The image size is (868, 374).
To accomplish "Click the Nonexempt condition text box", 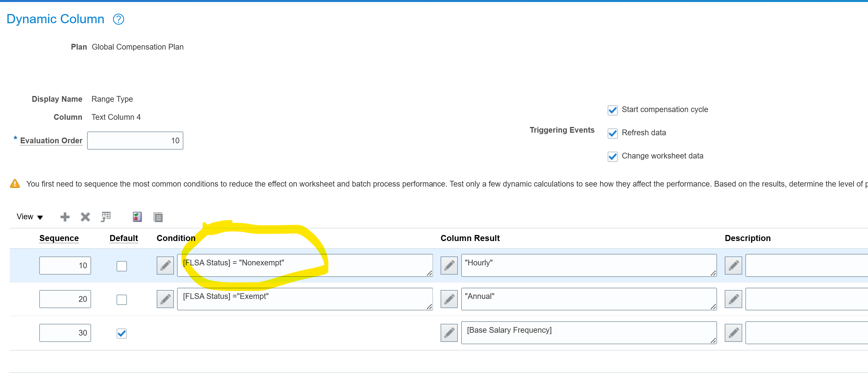I will tap(305, 265).
